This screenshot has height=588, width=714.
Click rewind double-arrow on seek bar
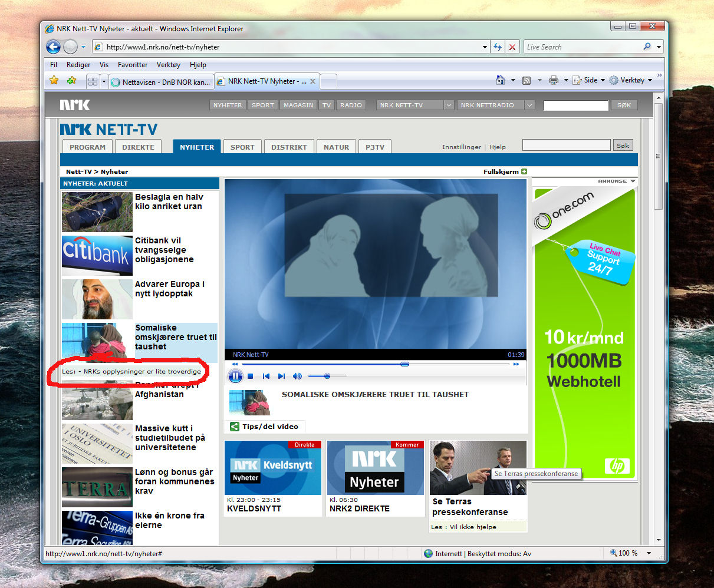tap(235, 364)
